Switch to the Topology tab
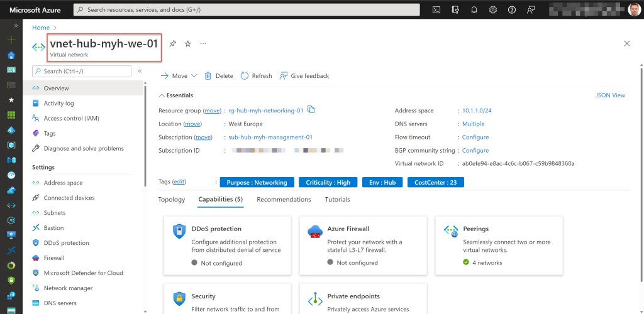 point(172,200)
